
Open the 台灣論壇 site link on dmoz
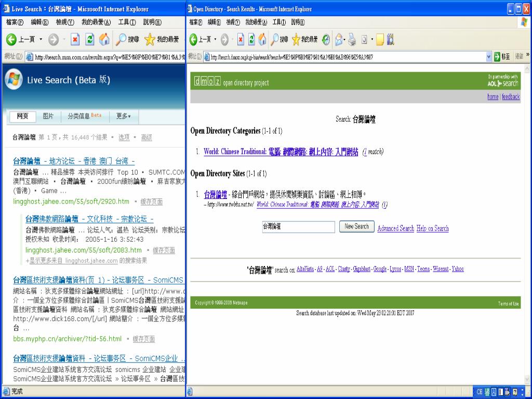[216, 195]
